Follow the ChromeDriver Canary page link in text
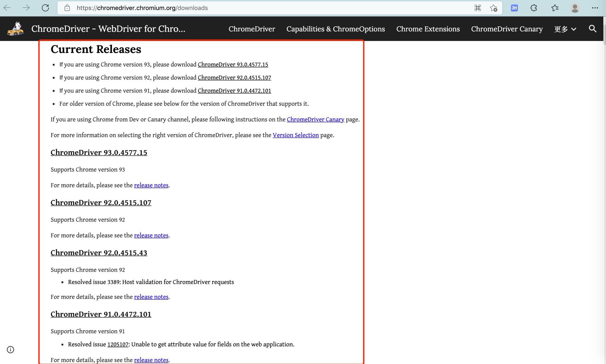The height and width of the screenshot is (364, 606). (x=315, y=119)
